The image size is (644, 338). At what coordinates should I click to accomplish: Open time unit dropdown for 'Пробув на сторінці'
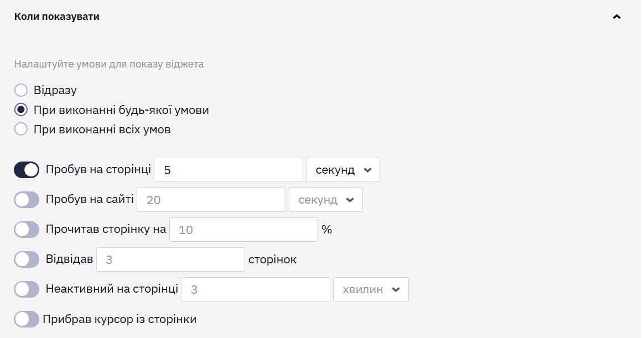343,170
